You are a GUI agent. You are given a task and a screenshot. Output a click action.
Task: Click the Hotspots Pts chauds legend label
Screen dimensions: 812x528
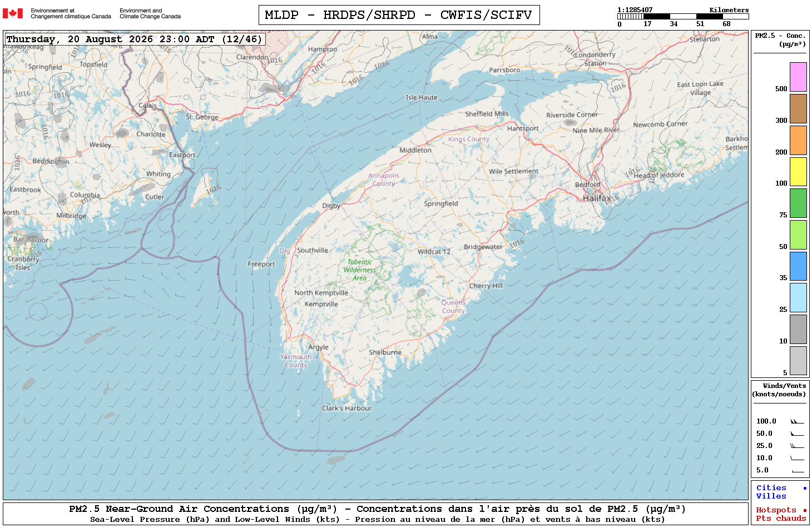tap(781, 514)
